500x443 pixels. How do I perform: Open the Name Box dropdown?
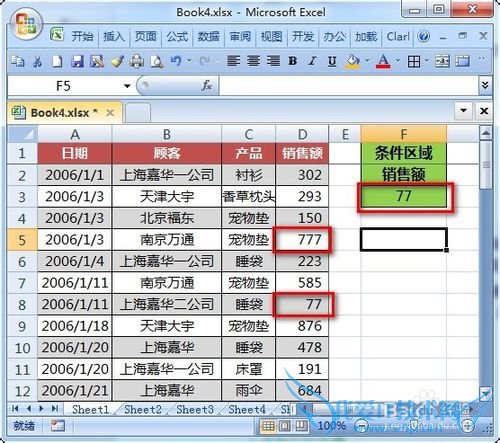[127, 86]
